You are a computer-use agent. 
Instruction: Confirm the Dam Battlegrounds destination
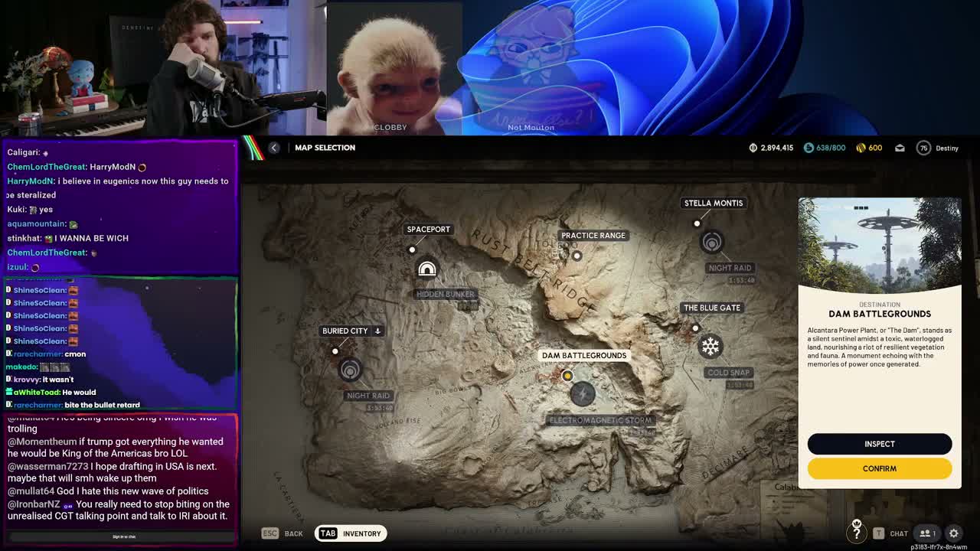coord(879,468)
